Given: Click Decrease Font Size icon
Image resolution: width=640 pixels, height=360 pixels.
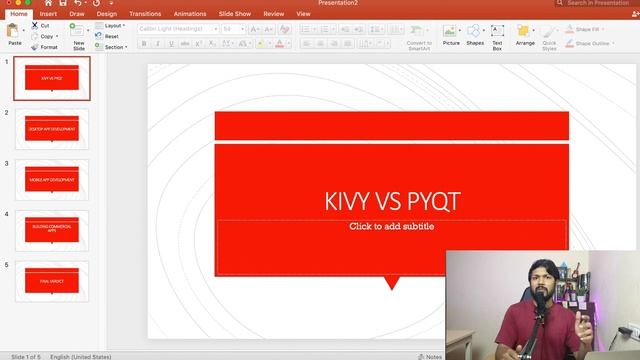Looking at the screenshot, I should point(268,29).
